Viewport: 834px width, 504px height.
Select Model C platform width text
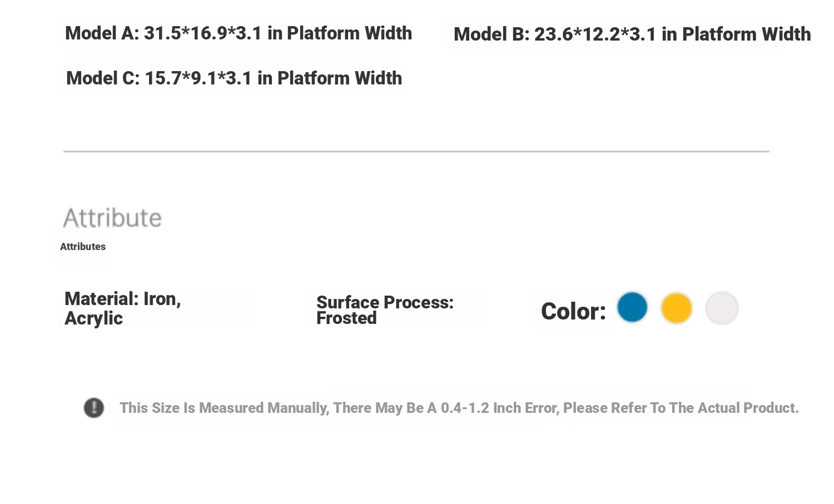pyautogui.click(x=234, y=78)
